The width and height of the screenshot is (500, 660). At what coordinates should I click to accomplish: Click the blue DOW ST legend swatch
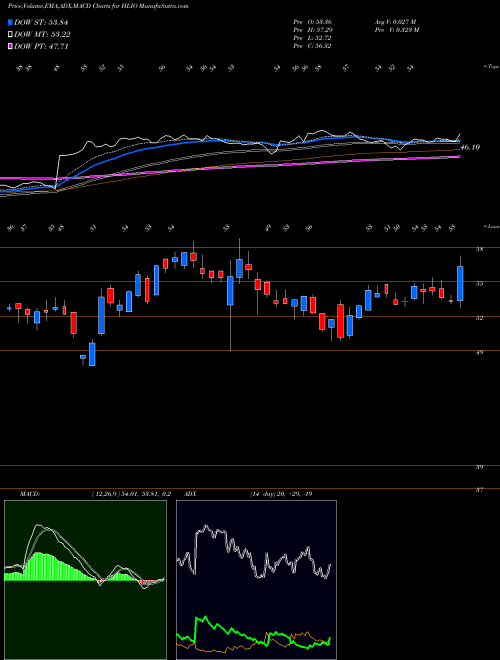pyautogui.click(x=10, y=22)
